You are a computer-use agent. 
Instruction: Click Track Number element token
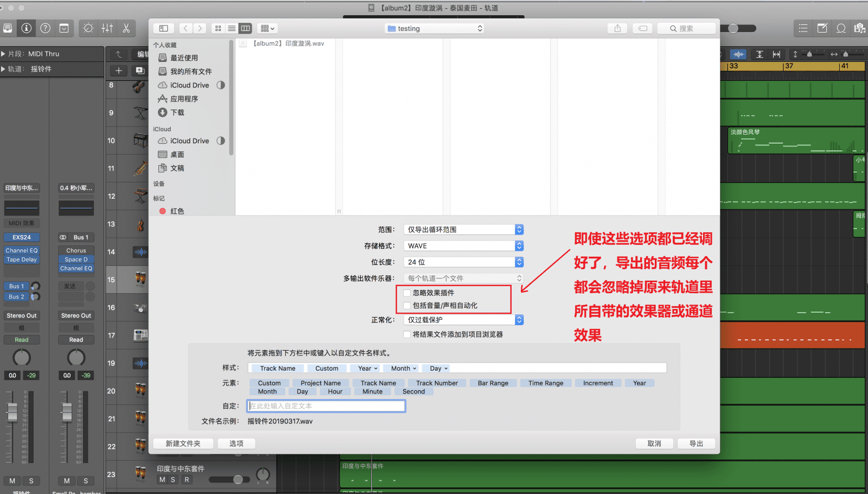(437, 383)
